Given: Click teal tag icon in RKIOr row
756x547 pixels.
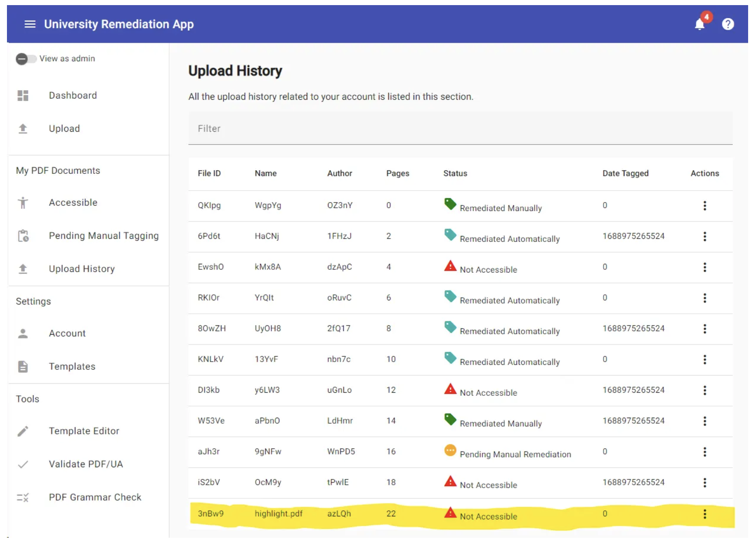Looking at the screenshot, I should [450, 296].
